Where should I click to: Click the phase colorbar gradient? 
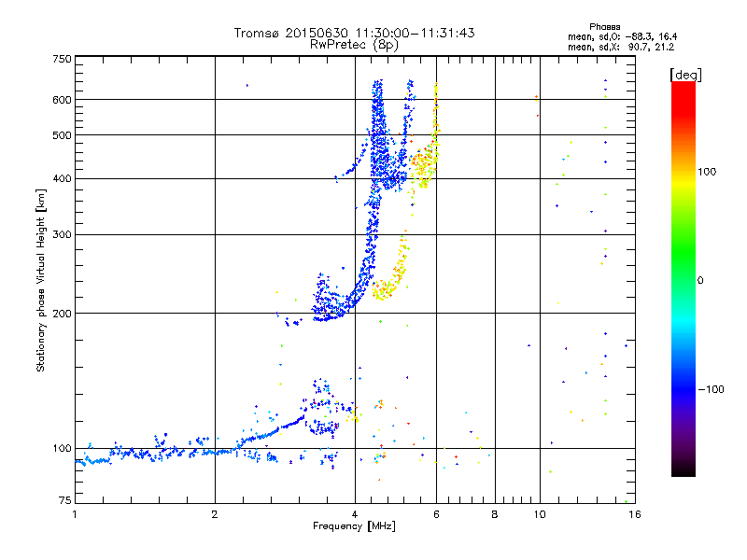684,279
